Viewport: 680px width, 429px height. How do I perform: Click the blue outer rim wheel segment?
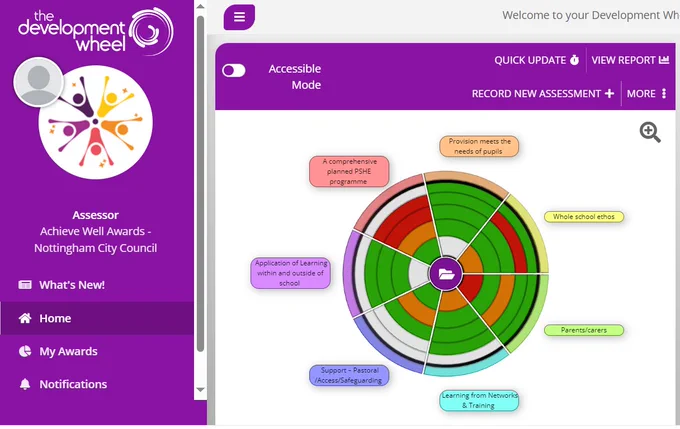[x=382, y=350]
